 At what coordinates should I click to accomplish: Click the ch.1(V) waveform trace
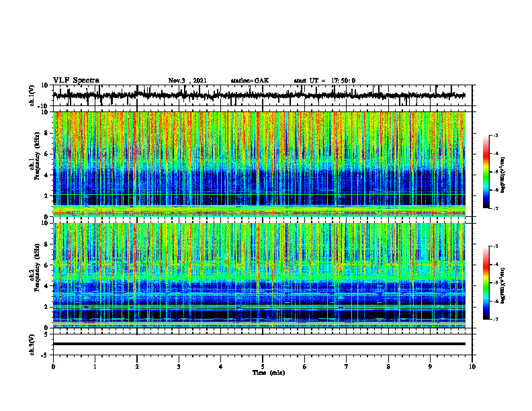pyautogui.click(x=259, y=95)
